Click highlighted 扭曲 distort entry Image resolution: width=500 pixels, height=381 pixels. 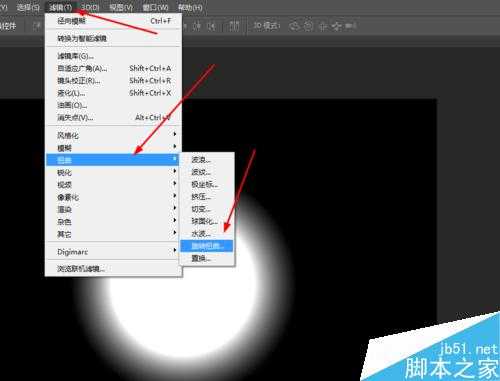[113, 160]
